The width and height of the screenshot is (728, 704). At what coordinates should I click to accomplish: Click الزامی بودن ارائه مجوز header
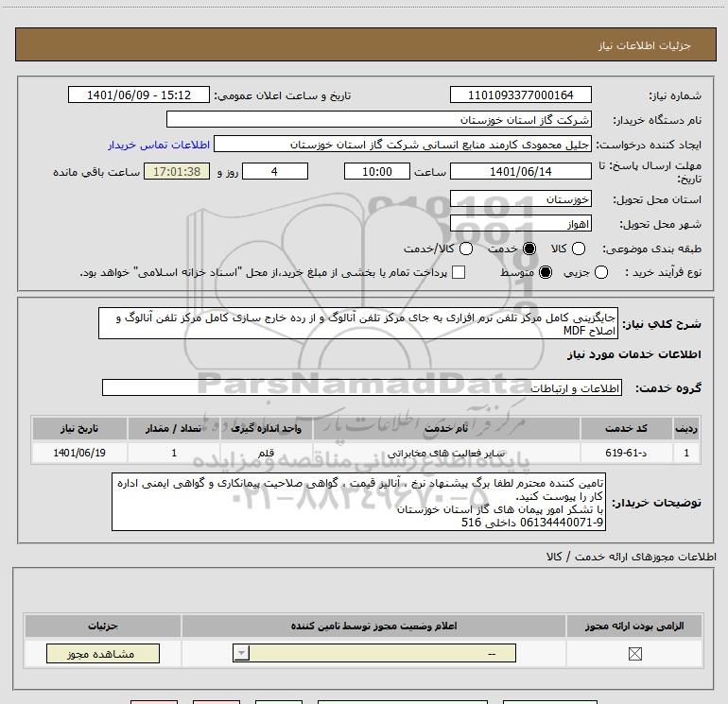(x=634, y=626)
